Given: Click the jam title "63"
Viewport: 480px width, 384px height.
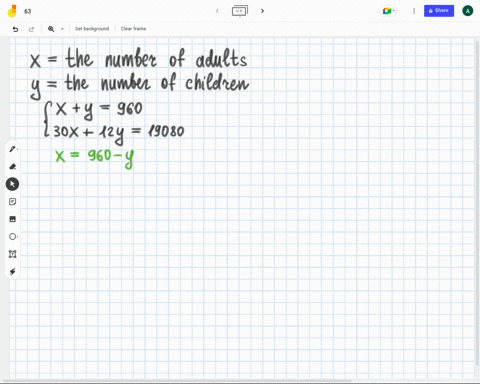Looking at the screenshot, I should coord(28,11).
